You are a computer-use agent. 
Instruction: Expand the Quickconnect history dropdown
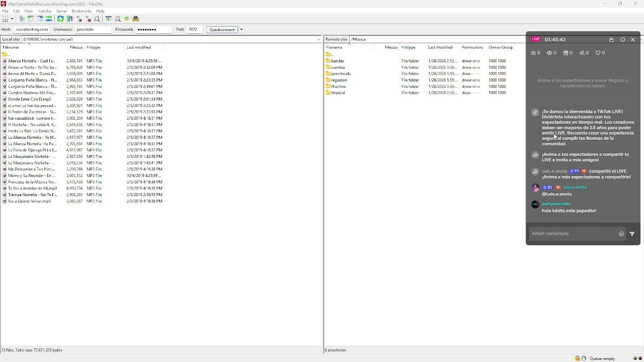(242, 30)
